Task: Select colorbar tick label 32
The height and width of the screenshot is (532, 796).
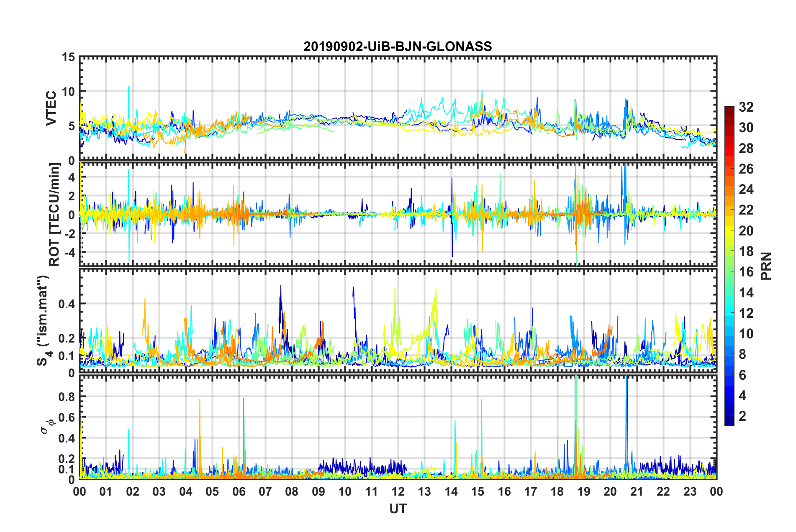Action: 746,107
